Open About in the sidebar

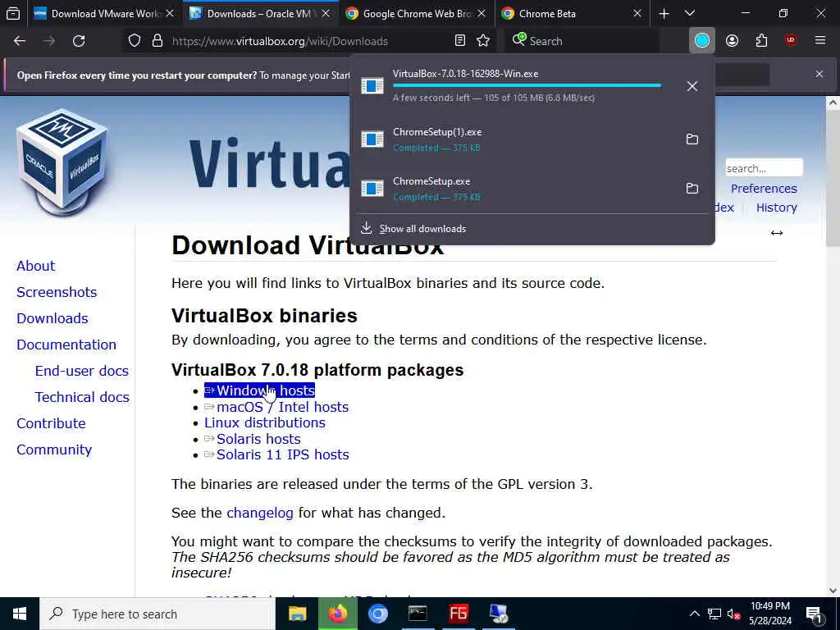(x=36, y=266)
